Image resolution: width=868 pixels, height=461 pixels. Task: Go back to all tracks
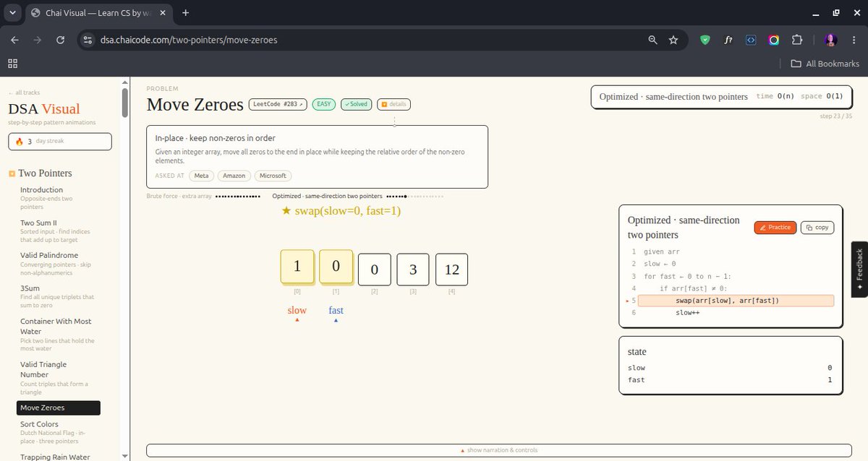coord(24,92)
